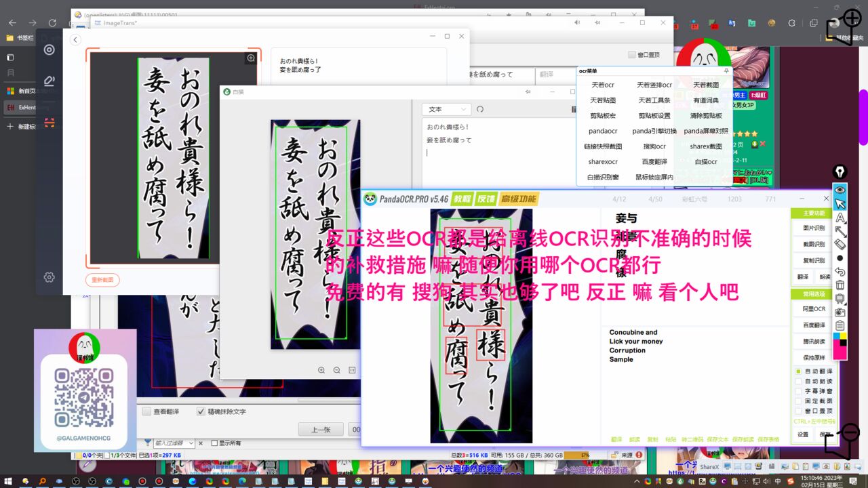The image size is (868, 488).
Task: Open the 百度翻译 selector under 常用选项
Action: pyautogui.click(x=813, y=325)
